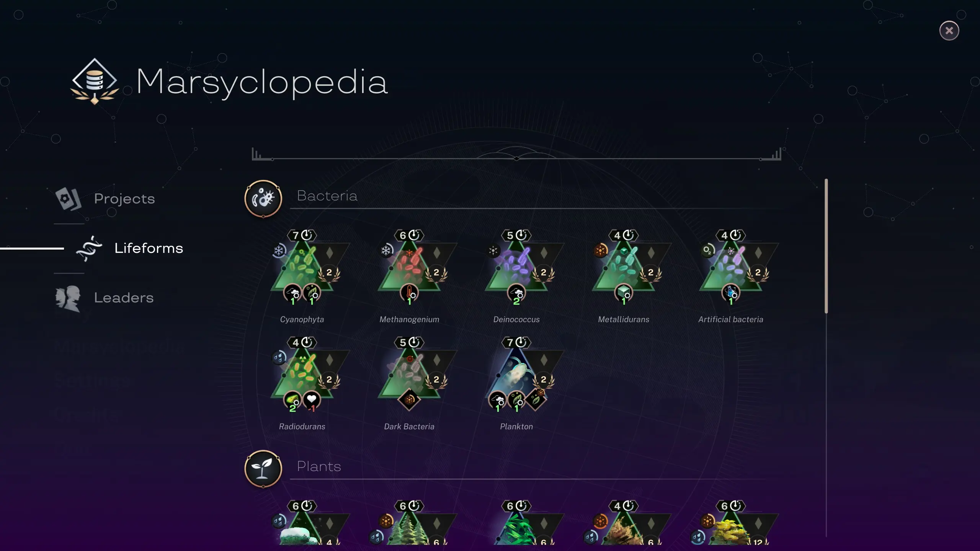Switch to the Projects tab

105,199
